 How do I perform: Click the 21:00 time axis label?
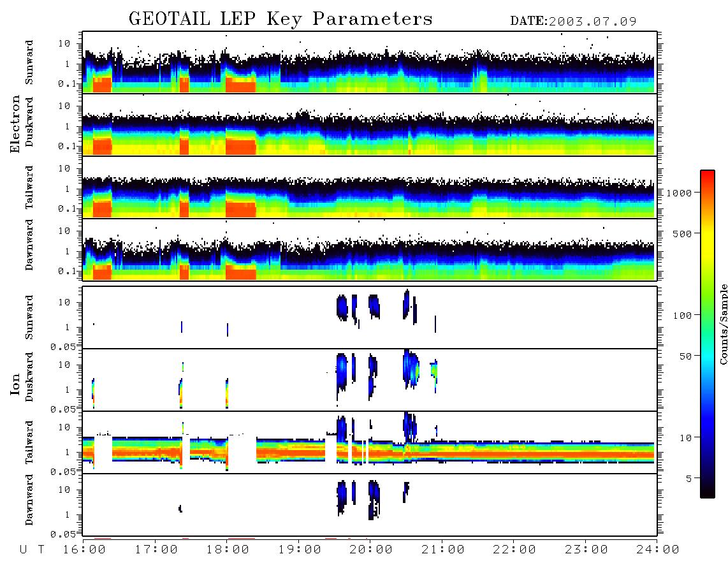pos(444,550)
